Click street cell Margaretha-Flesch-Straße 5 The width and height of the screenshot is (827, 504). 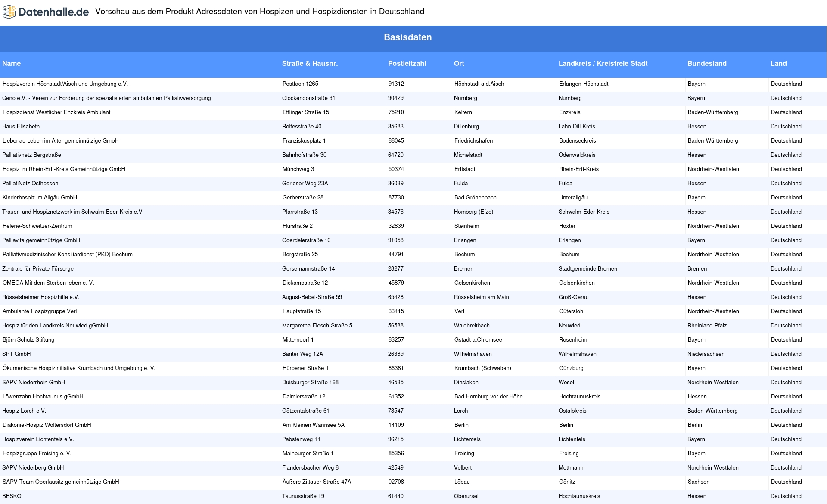(x=317, y=326)
